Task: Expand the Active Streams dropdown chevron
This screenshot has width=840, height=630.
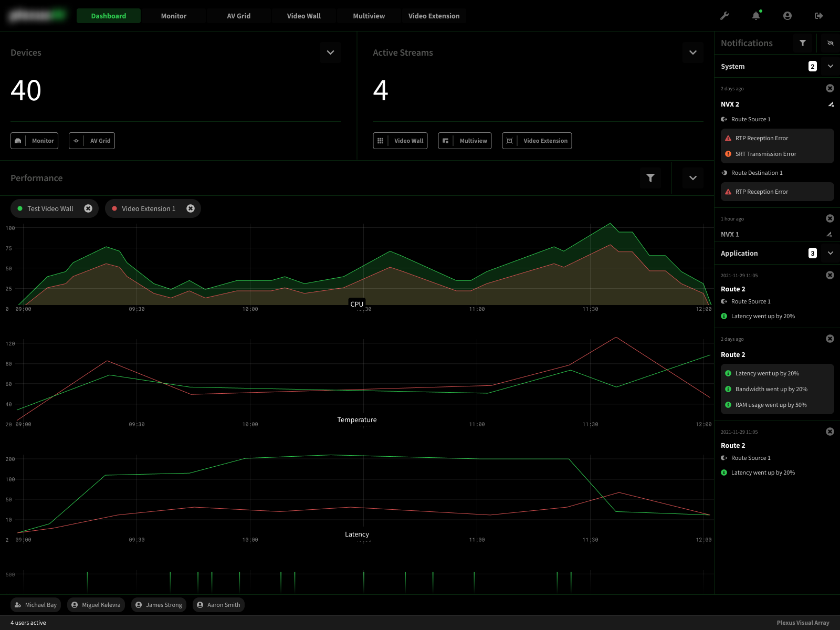Action: point(693,52)
